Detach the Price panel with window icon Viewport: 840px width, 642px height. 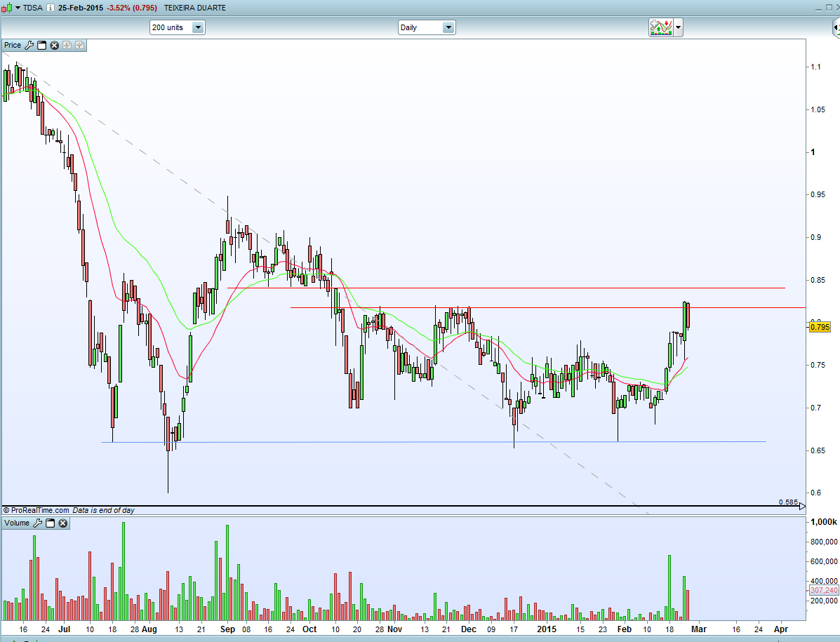pyautogui.click(x=42, y=46)
